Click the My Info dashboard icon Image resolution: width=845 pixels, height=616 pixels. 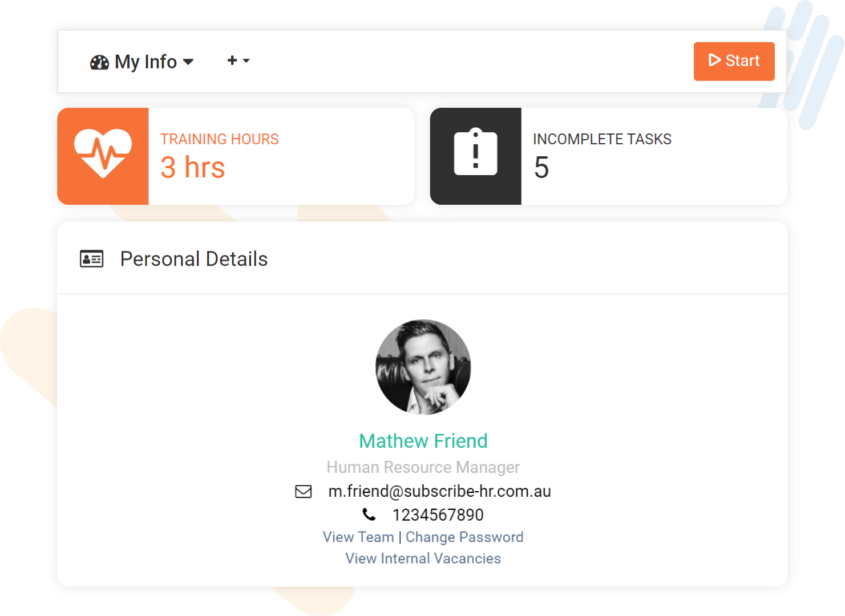99,62
